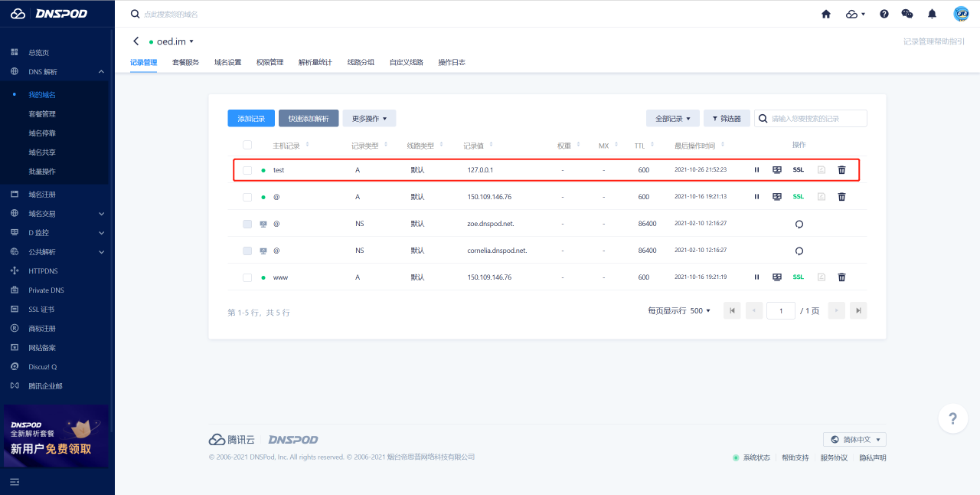Select the www record checkbox
The width and height of the screenshot is (980, 495).
tap(247, 277)
